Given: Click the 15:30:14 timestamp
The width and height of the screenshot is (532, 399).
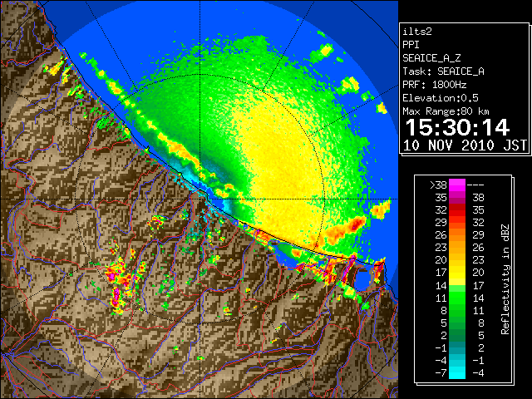Looking at the screenshot, I should tap(457, 127).
